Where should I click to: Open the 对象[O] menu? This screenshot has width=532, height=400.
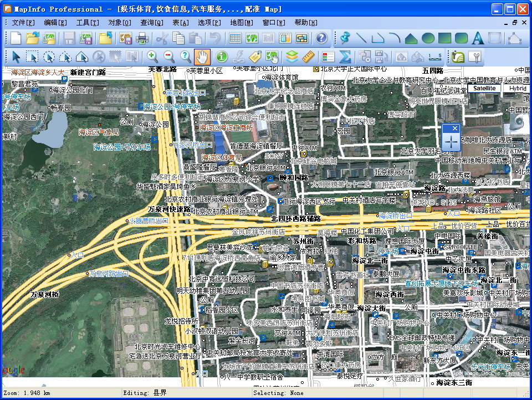120,23
